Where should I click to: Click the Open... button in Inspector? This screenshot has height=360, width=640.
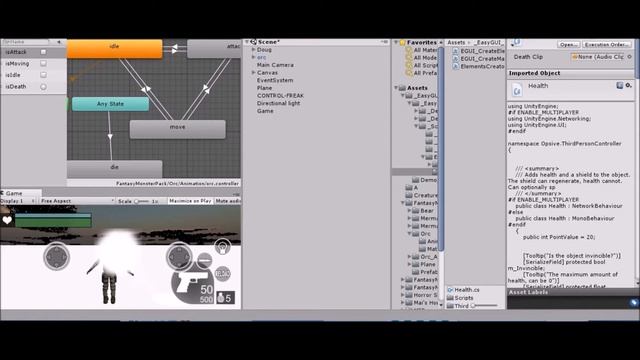coord(569,44)
